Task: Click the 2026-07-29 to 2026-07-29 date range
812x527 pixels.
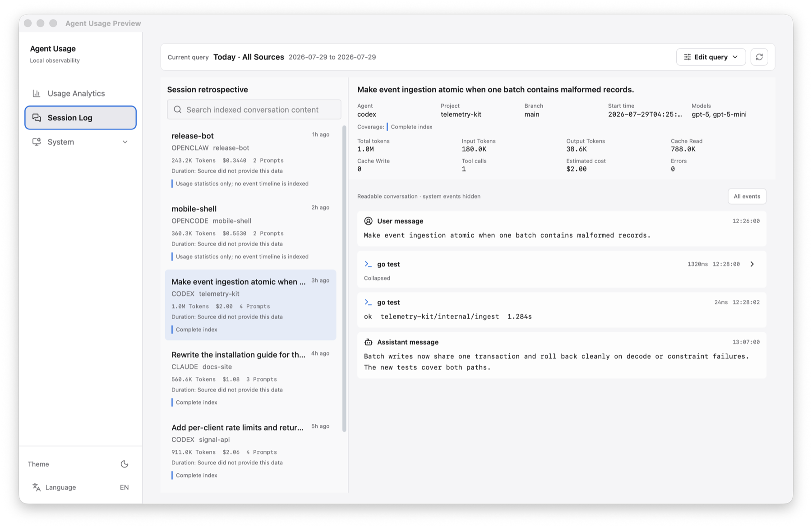Action: [x=332, y=57]
